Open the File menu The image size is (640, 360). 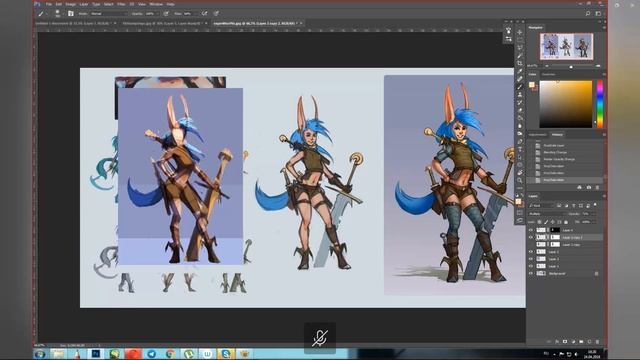tap(49, 4)
